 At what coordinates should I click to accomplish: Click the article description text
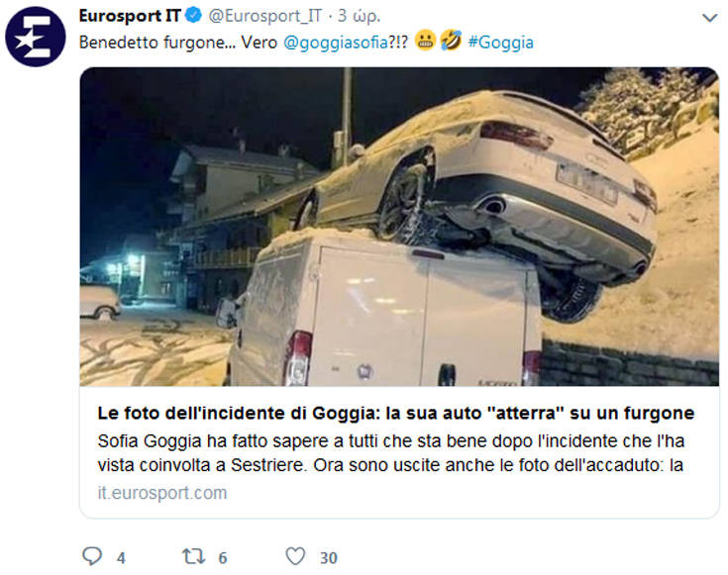tap(391, 453)
